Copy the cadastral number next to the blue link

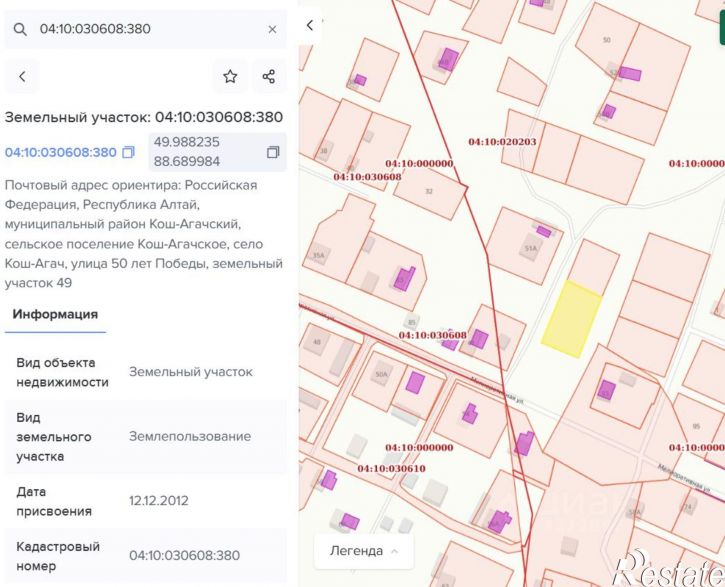click(128, 152)
